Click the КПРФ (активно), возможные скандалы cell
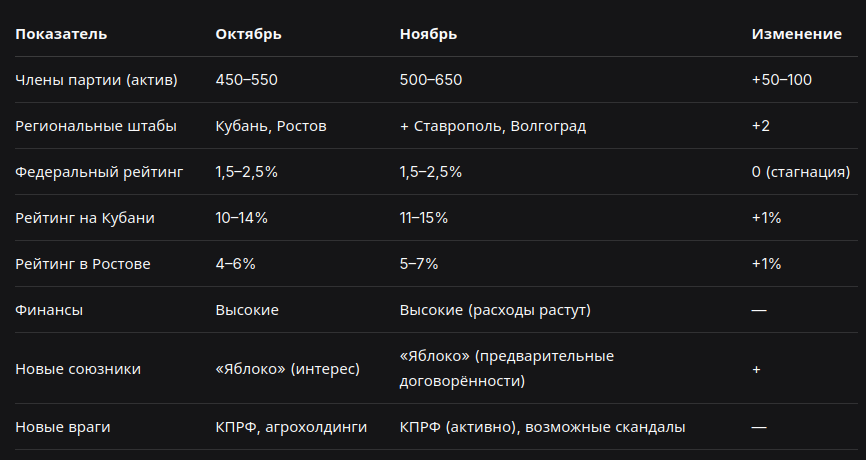This screenshot has height=460, width=866. tap(542, 427)
